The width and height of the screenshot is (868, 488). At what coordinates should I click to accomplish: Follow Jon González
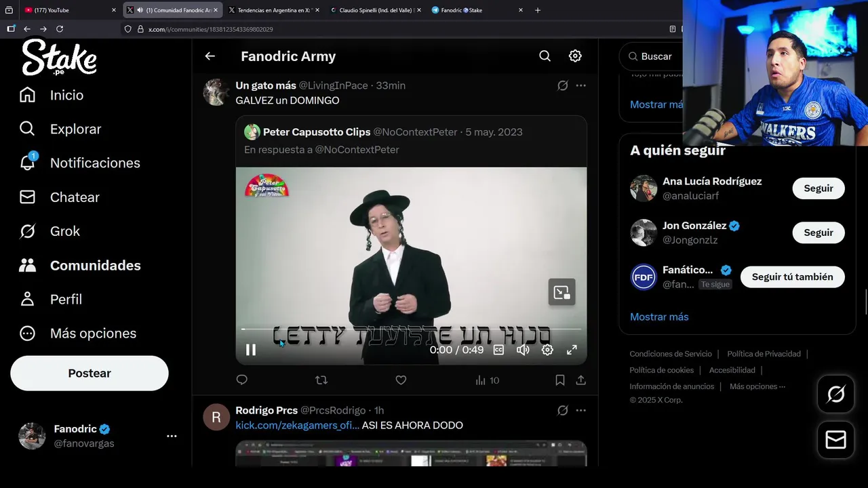point(818,232)
